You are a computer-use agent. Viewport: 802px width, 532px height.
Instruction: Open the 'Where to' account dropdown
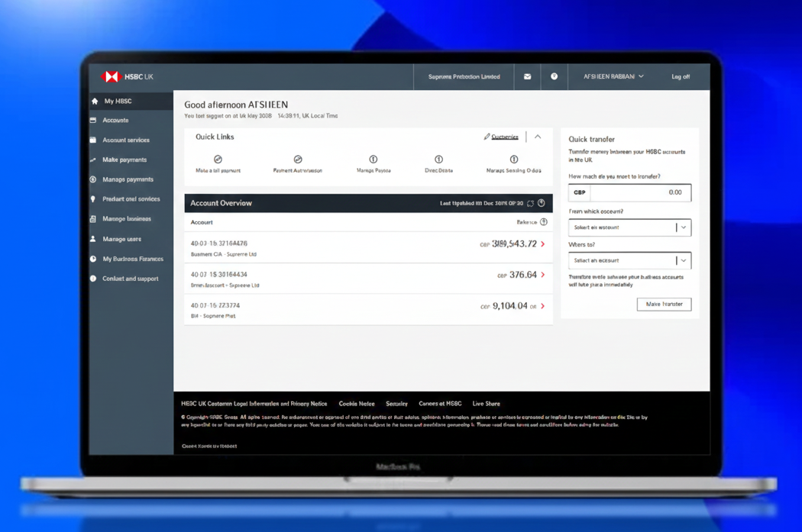point(629,260)
